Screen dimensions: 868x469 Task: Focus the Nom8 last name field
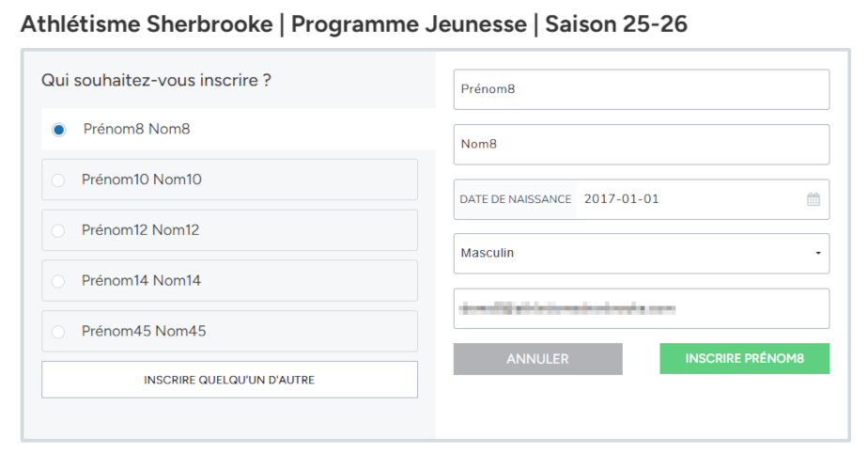(x=641, y=144)
